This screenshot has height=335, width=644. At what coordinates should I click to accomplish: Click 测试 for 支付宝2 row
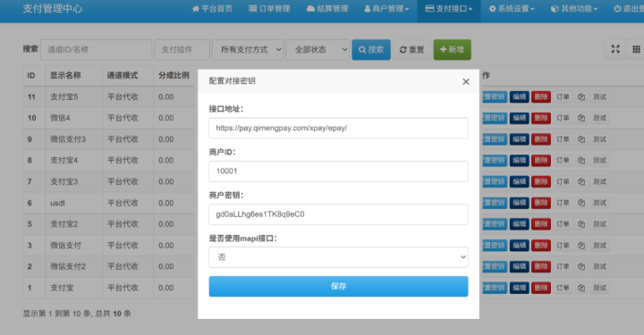(x=599, y=224)
